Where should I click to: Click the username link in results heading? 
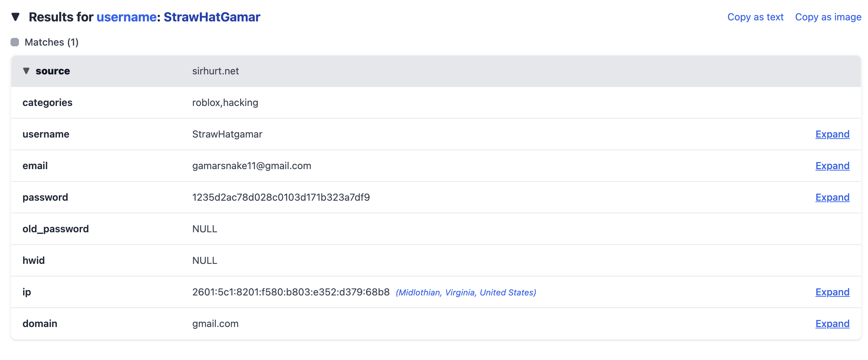127,17
